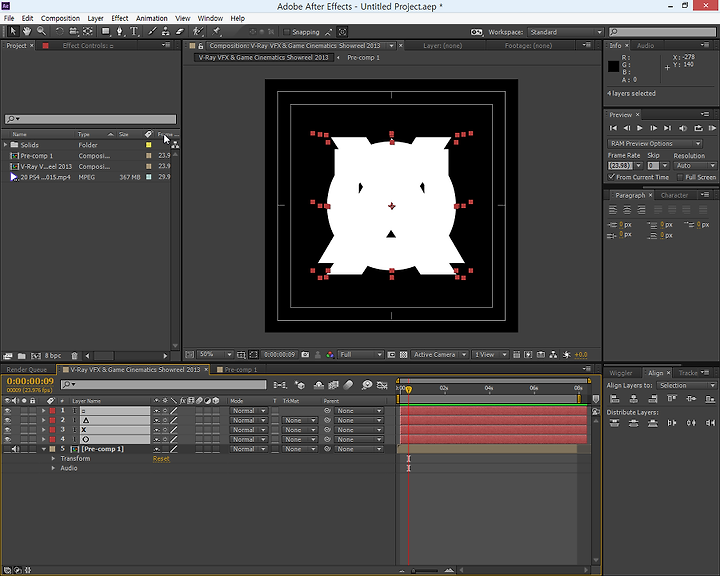Select the Pen tool
Screen dimensions: 720x576
(x=120, y=31)
